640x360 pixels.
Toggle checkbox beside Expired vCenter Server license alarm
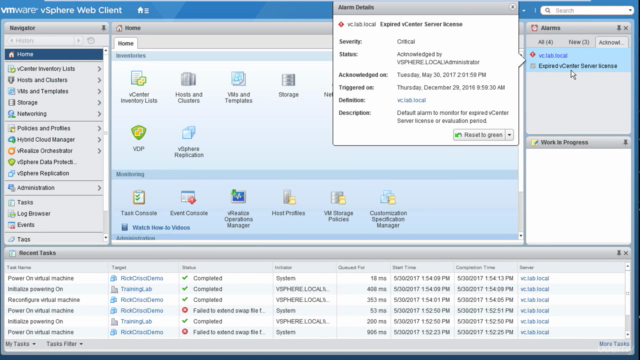click(x=533, y=66)
